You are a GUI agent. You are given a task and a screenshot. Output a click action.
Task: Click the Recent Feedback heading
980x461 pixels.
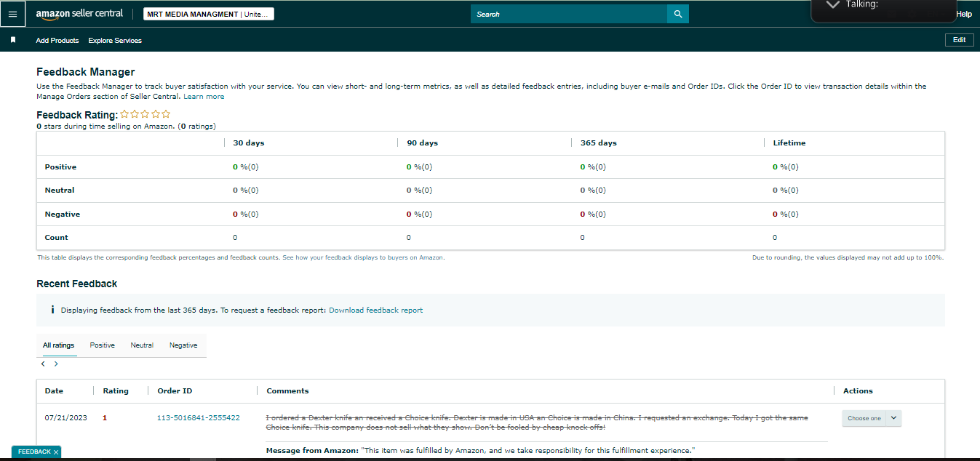[77, 284]
